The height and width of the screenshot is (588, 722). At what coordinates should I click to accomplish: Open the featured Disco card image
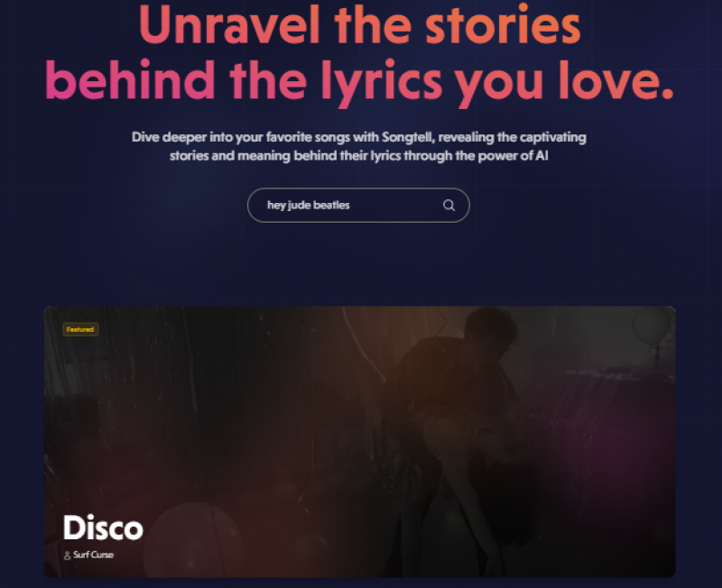click(x=359, y=442)
